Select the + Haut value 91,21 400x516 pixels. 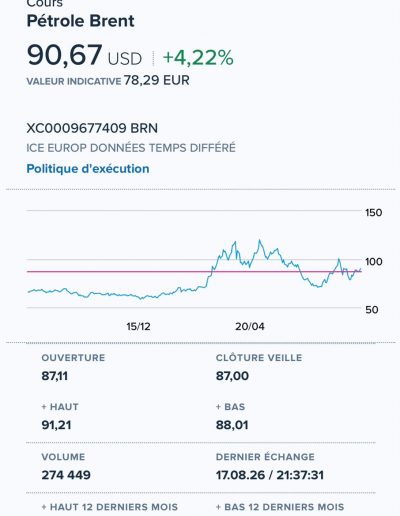tap(56, 425)
